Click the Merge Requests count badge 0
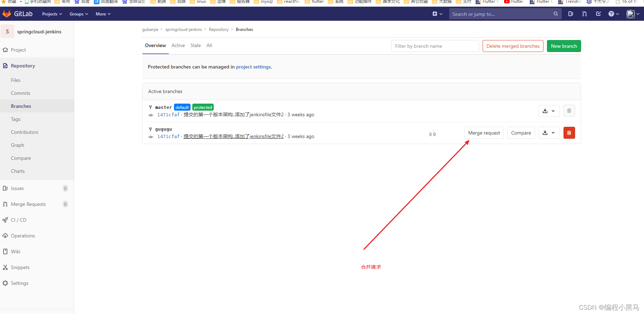Viewport: 644px width, 314px height. click(65, 204)
